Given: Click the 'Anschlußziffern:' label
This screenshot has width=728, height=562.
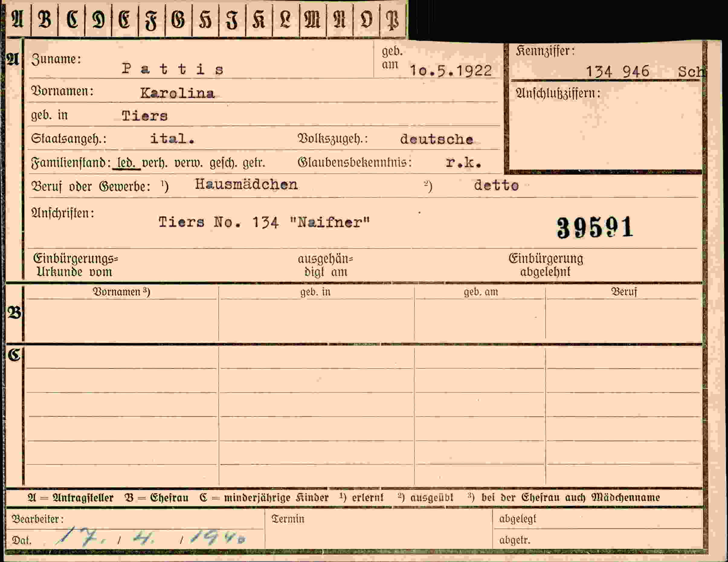Looking at the screenshot, I should coord(558,93).
